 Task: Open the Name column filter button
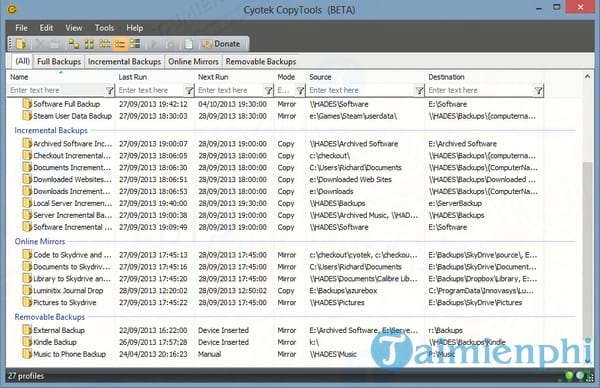(x=109, y=90)
